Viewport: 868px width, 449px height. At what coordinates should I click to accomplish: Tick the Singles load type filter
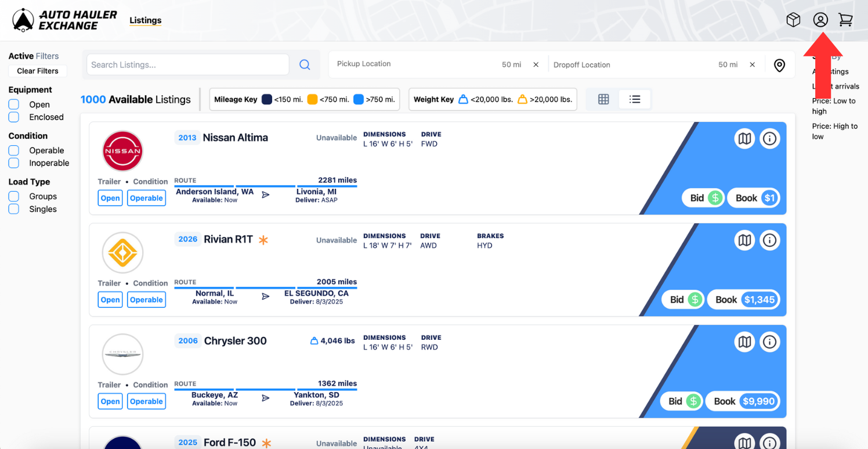14,209
